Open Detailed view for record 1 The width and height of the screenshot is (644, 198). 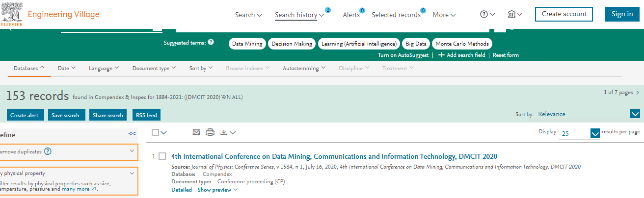(x=182, y=190)
